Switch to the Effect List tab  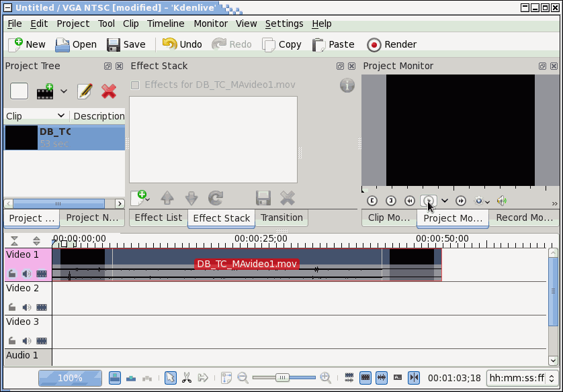point(159,217)
